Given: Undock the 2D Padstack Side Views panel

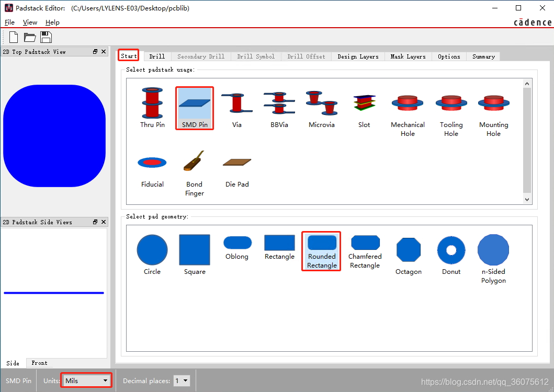Looking at the screenshot, I should [95, 222].
